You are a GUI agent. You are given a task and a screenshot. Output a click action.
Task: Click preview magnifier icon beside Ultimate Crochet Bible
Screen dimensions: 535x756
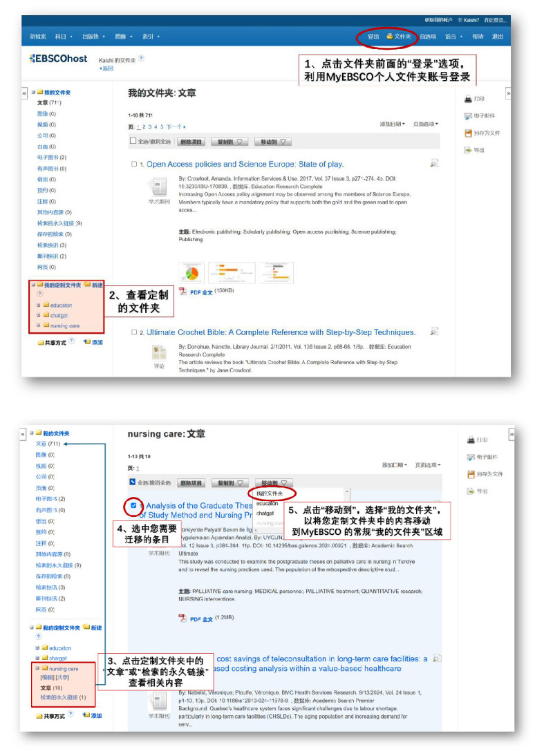click(x=434, y=332)
